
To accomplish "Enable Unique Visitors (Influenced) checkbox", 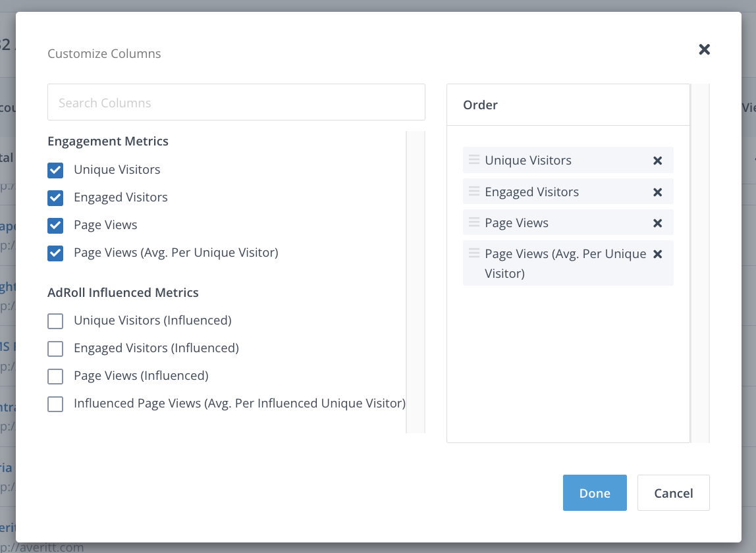I will [x=55, y=321].
